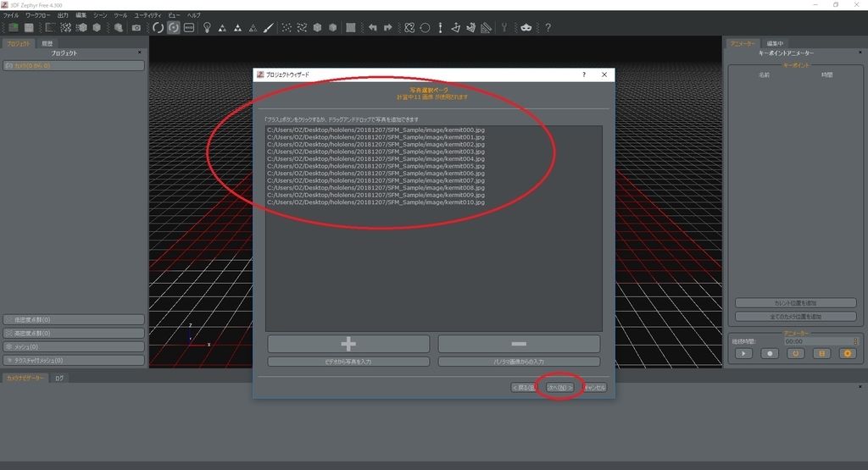Open animator settings gear
The image size is (868, 470).
click(848, 353)
